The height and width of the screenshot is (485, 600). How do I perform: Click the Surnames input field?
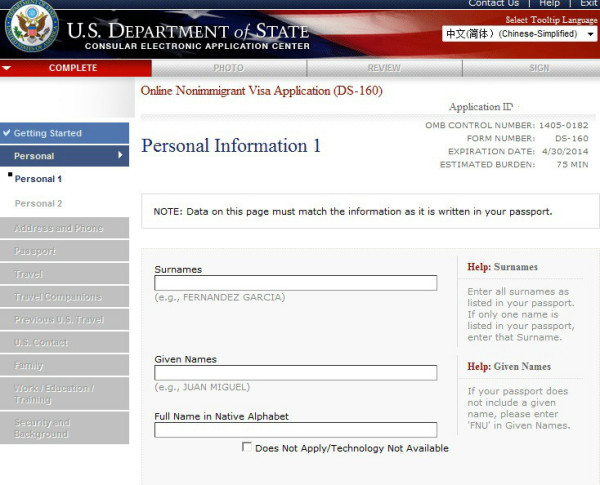[295, 283]
